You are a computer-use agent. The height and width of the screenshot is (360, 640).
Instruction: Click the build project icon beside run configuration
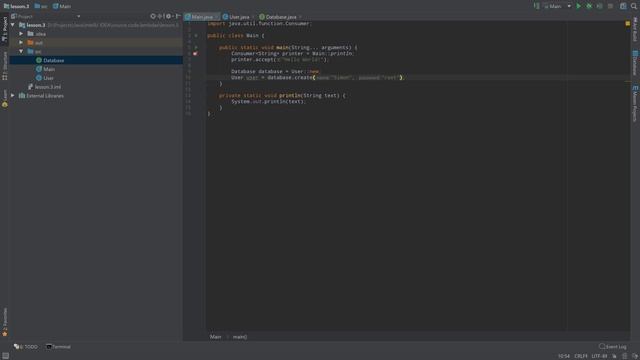point(536,6)
